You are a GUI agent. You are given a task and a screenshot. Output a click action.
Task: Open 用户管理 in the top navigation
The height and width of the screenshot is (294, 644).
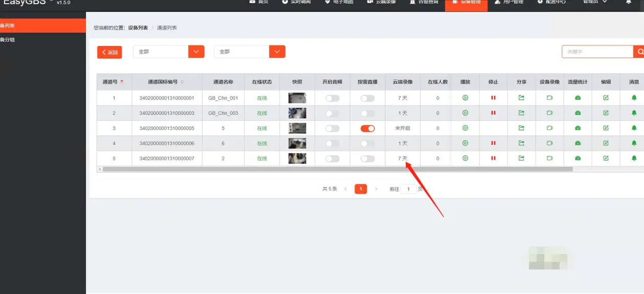point(509,3)
